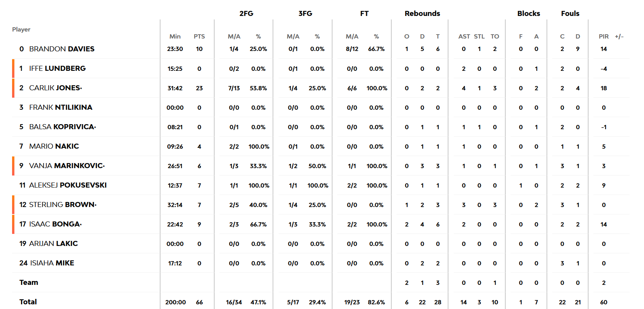Select the Blocks group header
The width and height of the screenshot is (644, 309).
[528, 14]
